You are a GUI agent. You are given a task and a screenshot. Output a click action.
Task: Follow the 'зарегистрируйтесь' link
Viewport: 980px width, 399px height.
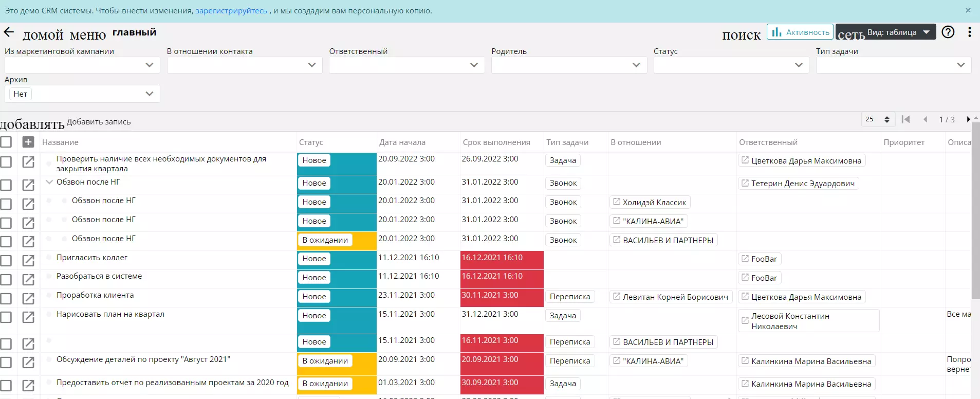pyautogui.click(x=231, y=11)
